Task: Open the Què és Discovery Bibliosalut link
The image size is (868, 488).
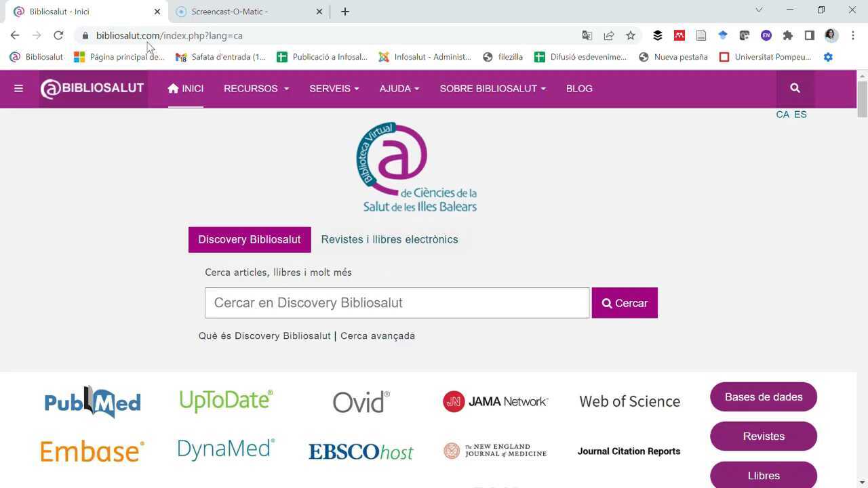Action: 264,336
